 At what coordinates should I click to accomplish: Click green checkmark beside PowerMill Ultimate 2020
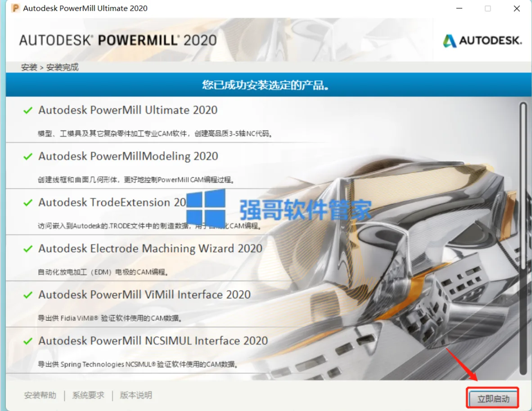[x=28, y=110]
